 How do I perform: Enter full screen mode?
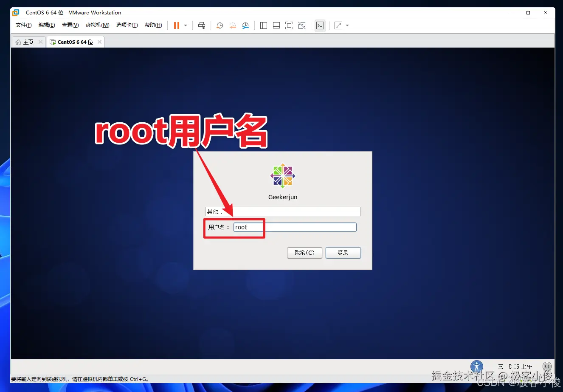click(x=289, y=25)
